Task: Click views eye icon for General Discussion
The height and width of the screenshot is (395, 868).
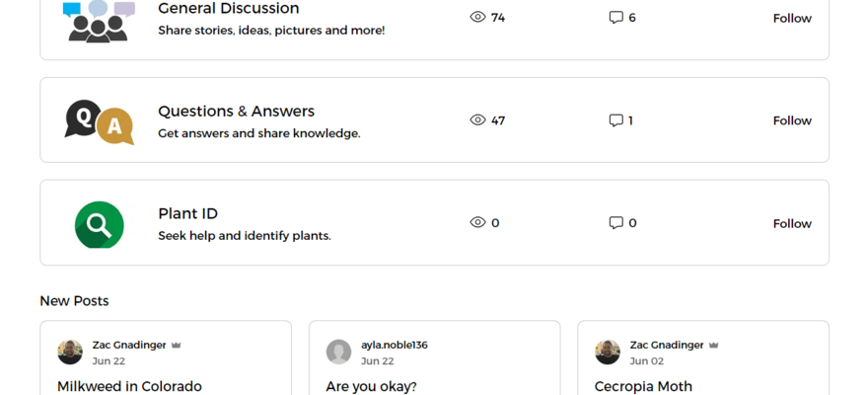Action: (478, 18)
